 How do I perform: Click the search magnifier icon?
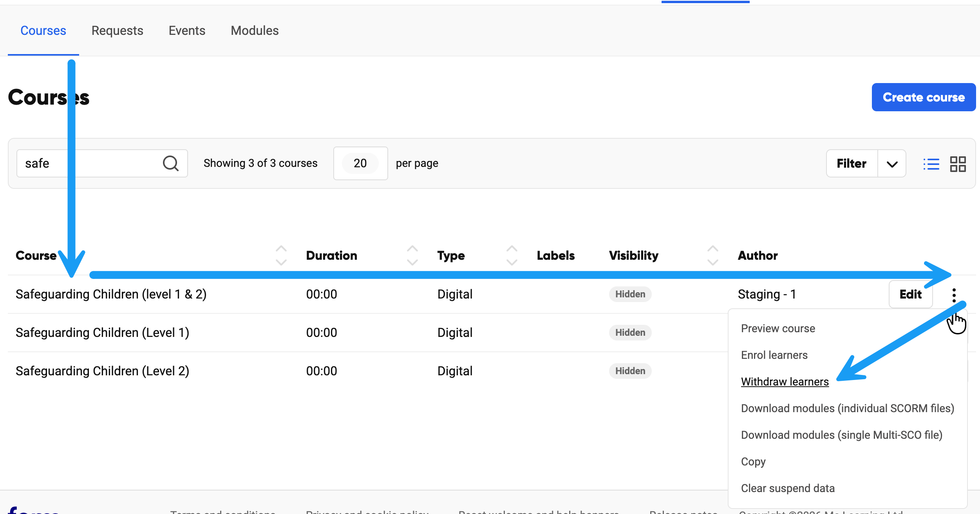[x=170, y=163]
